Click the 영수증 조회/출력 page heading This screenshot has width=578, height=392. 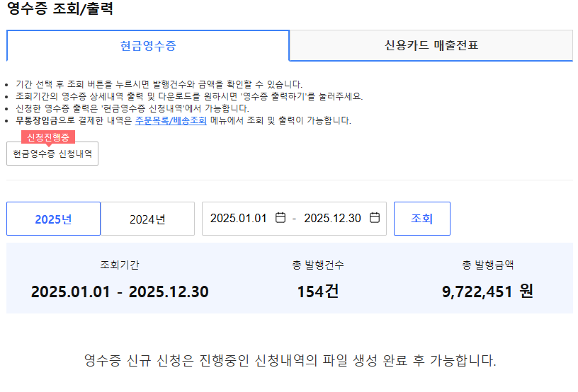59,9
